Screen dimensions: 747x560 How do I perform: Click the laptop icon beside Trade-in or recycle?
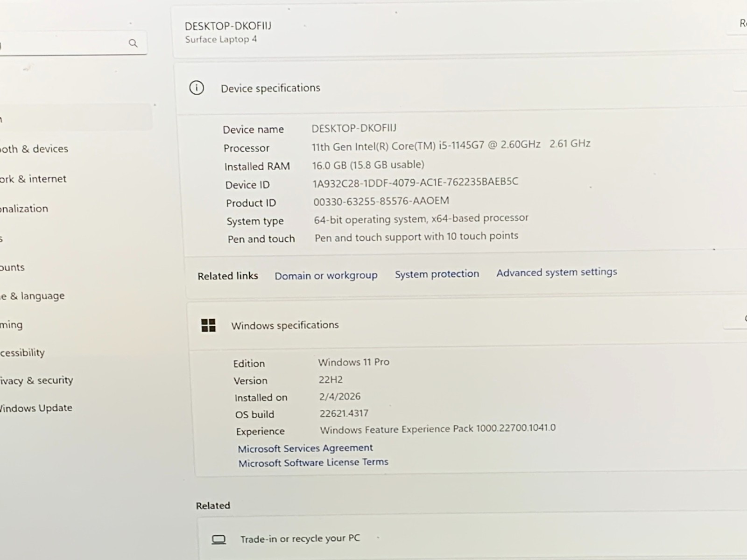[218, 539]
